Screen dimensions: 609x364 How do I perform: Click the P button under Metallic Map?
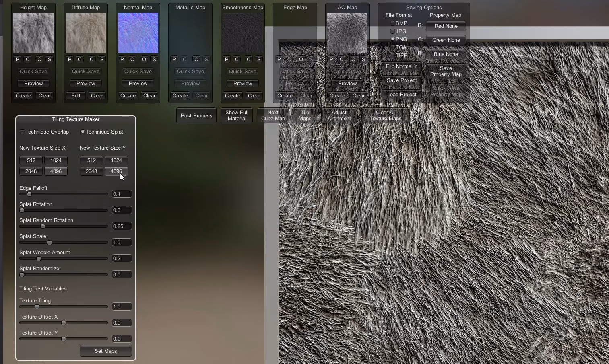[x=174, y=59]
